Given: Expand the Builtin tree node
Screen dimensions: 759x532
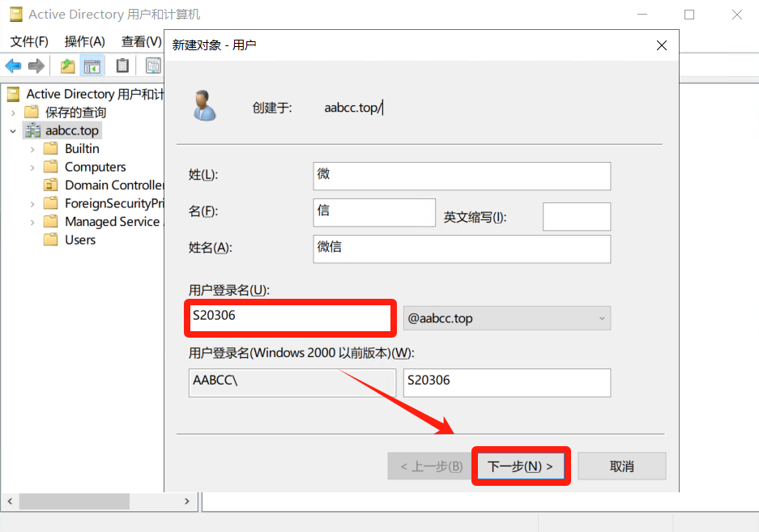Looking at the screenshot, I should pos(32,149).
